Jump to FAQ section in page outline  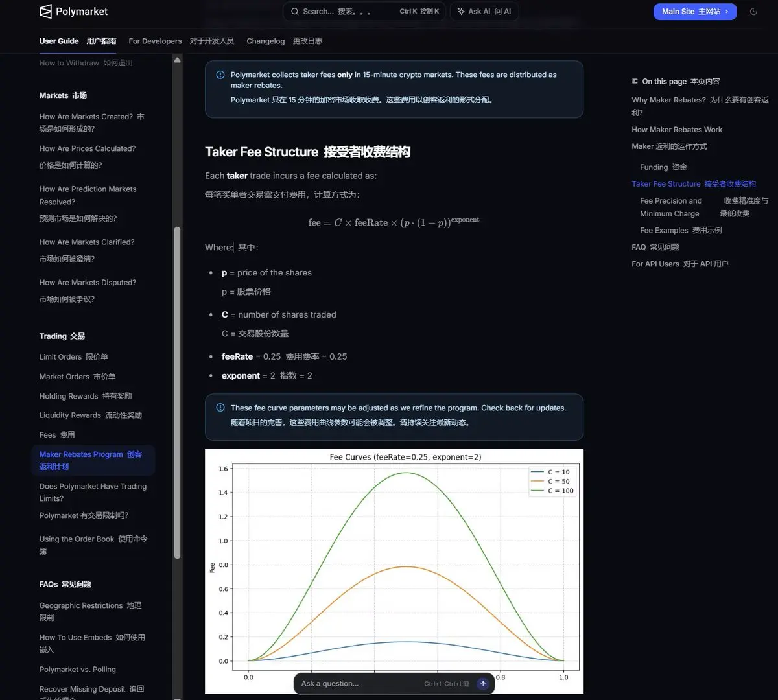click(x=639, y=248)
